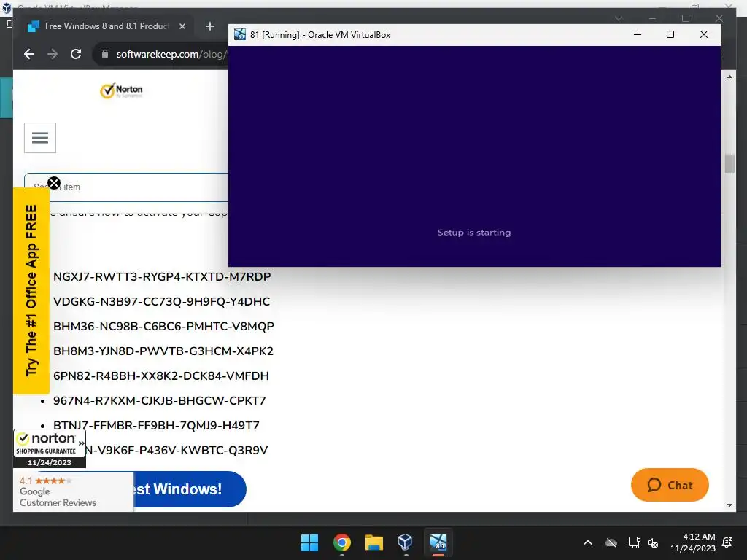Go back in Chrome browser

29,54
